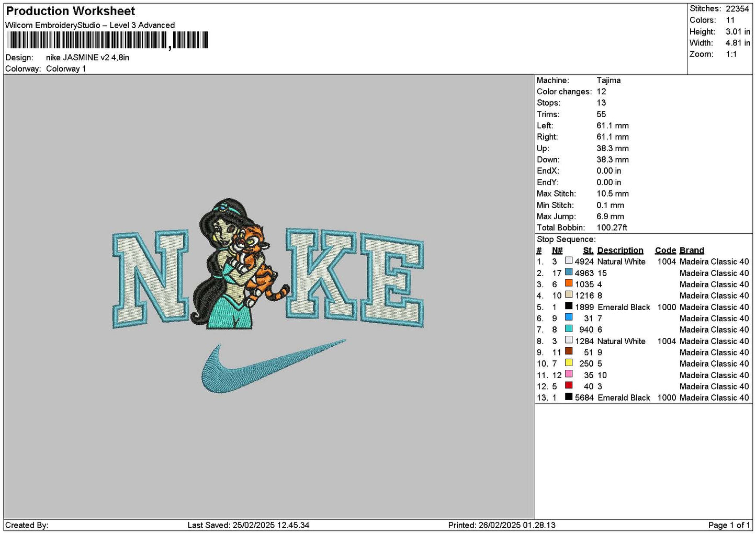Image resolution: width=756 pixels, height=534 pixels.
Task: Click the Max Jump value 6.9 mm
Action: coord(610,217)
